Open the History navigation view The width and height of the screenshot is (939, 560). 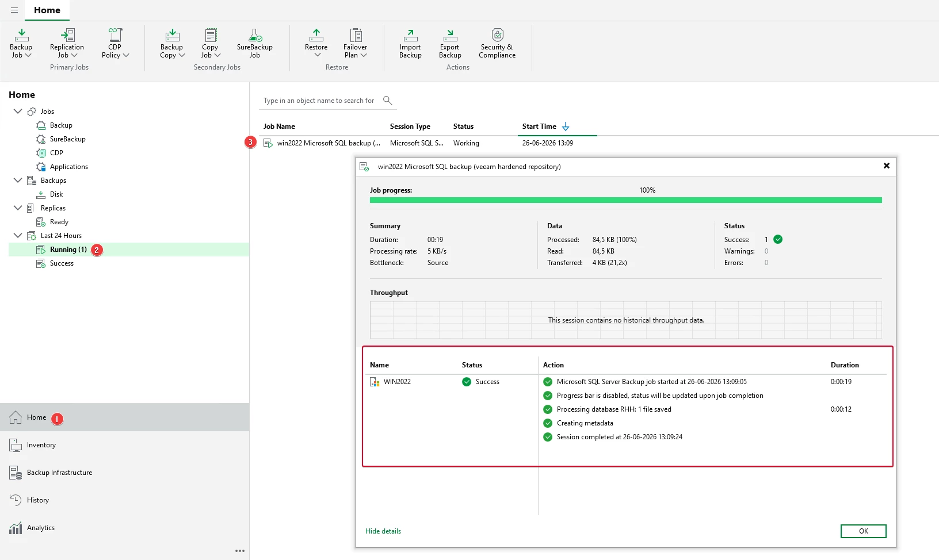(x=125, y=500)
